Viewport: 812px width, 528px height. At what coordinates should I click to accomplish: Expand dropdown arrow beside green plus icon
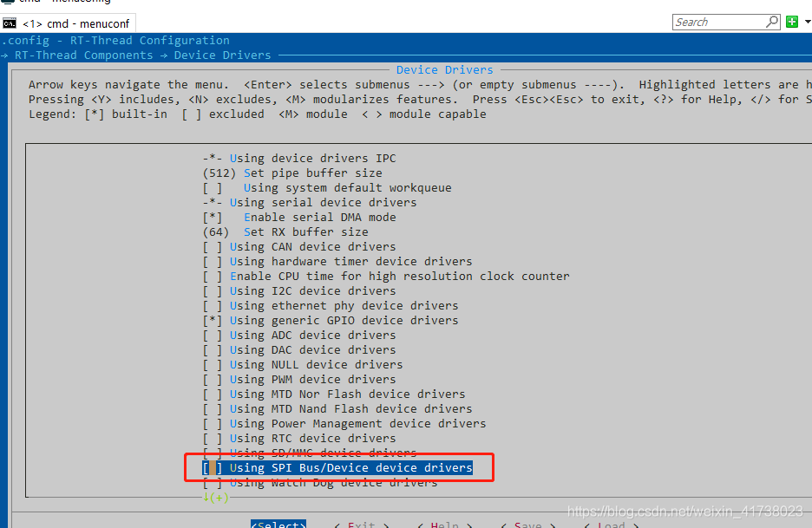[x=807, y=22]
